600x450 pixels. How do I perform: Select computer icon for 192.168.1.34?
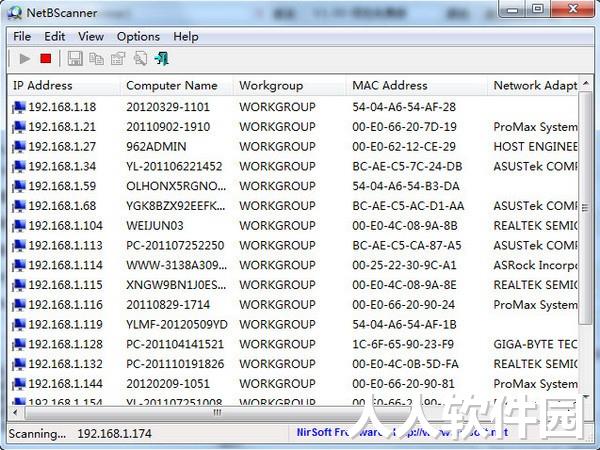tap(19, 166)
